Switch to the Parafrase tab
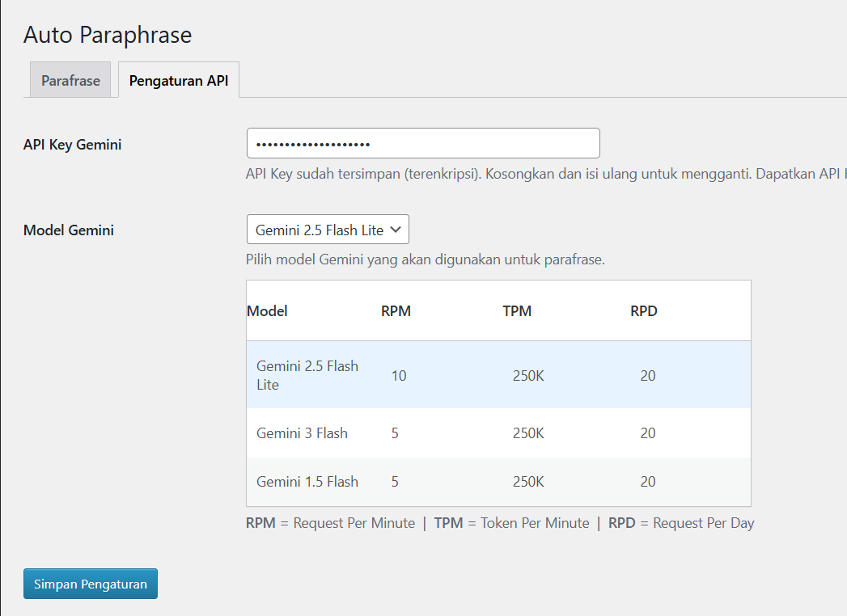 pos(70,80)
